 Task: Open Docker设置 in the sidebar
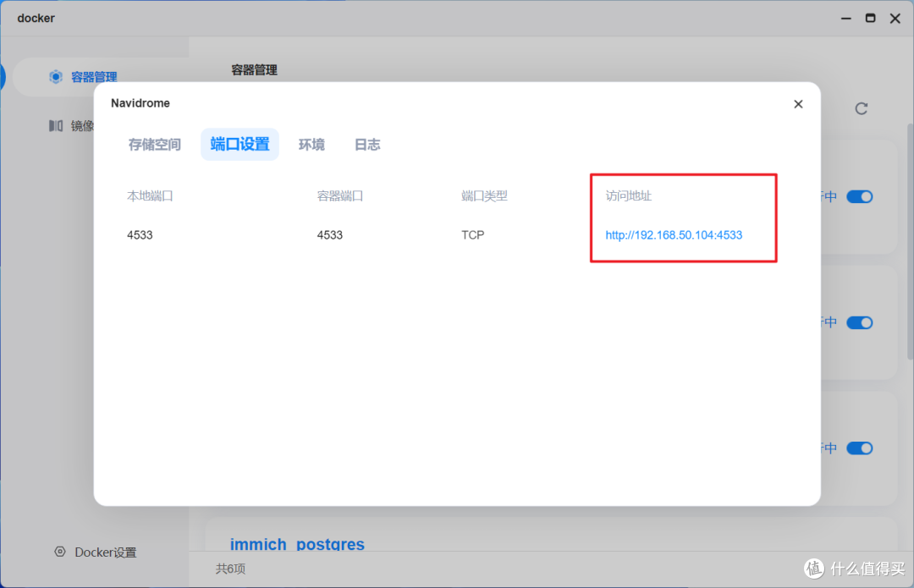[x=95, y=552]
